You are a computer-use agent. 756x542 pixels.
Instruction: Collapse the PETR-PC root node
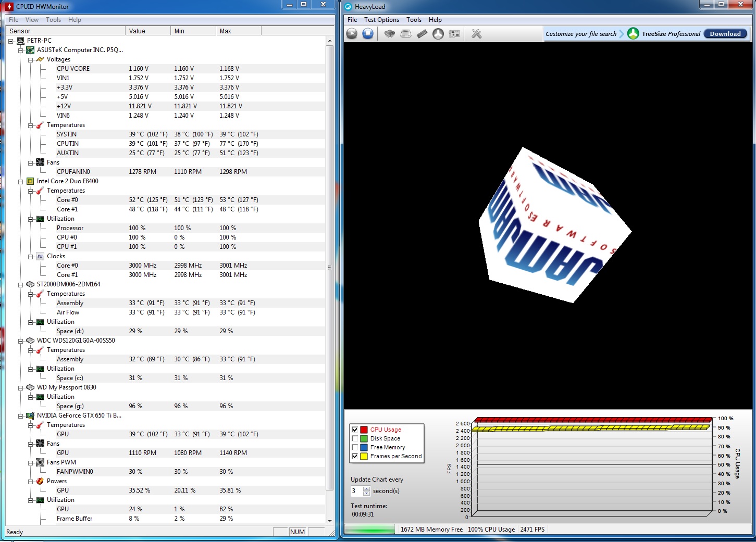click(11, 41)
